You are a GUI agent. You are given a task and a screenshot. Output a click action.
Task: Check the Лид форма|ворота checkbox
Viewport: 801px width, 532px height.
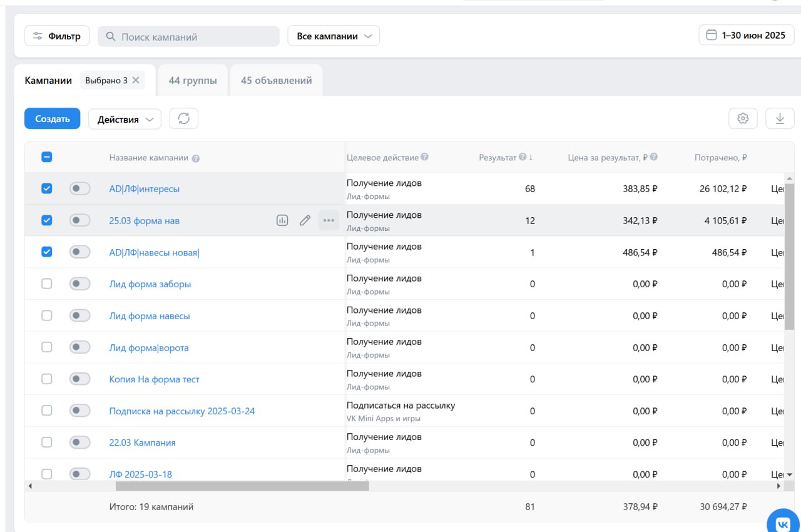(46, 347)
